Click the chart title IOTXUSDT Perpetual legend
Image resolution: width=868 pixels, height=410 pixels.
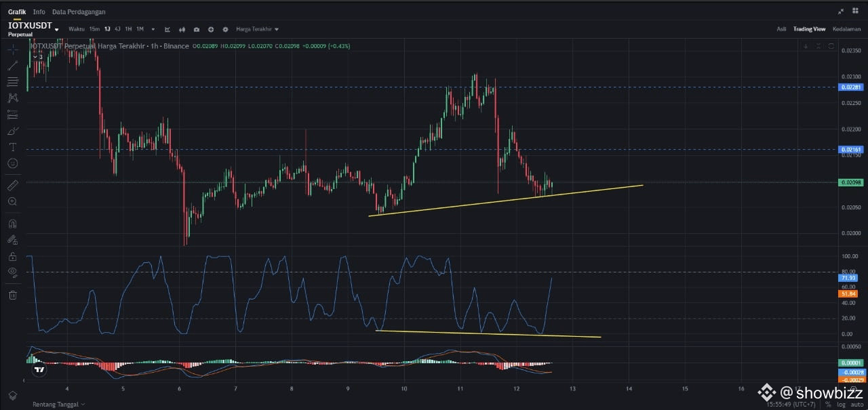[x=109, y=46]
